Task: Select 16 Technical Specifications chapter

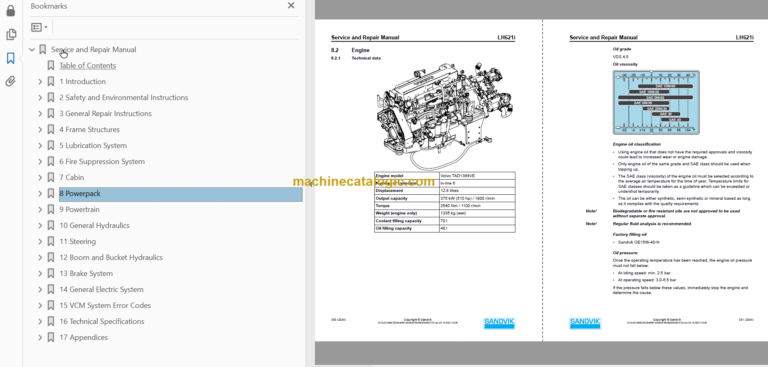Action: click(x=102, y=321)
